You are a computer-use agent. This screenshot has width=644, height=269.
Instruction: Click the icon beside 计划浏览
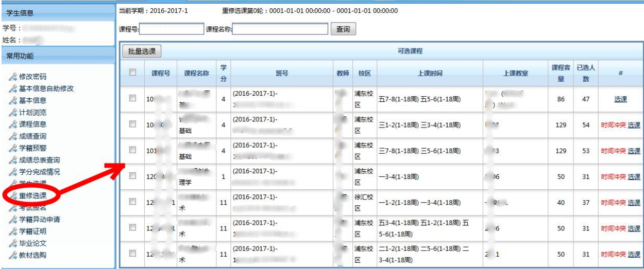click(13, 112)
